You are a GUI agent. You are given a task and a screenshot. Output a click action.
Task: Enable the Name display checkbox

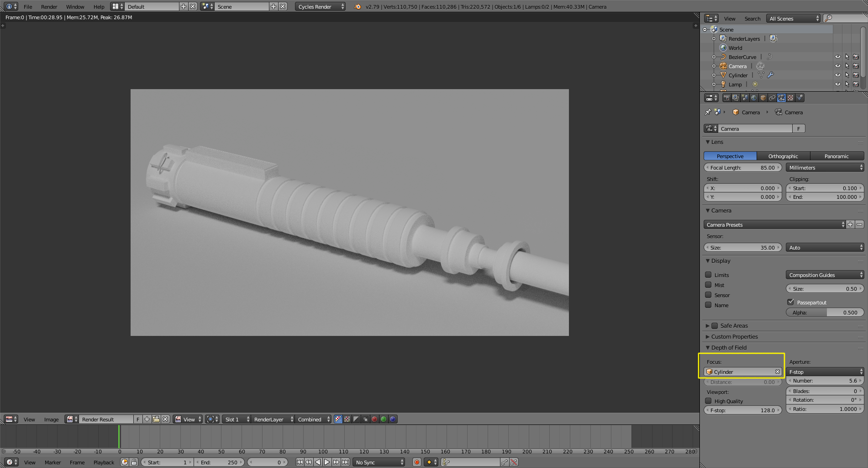coord(708,305)
